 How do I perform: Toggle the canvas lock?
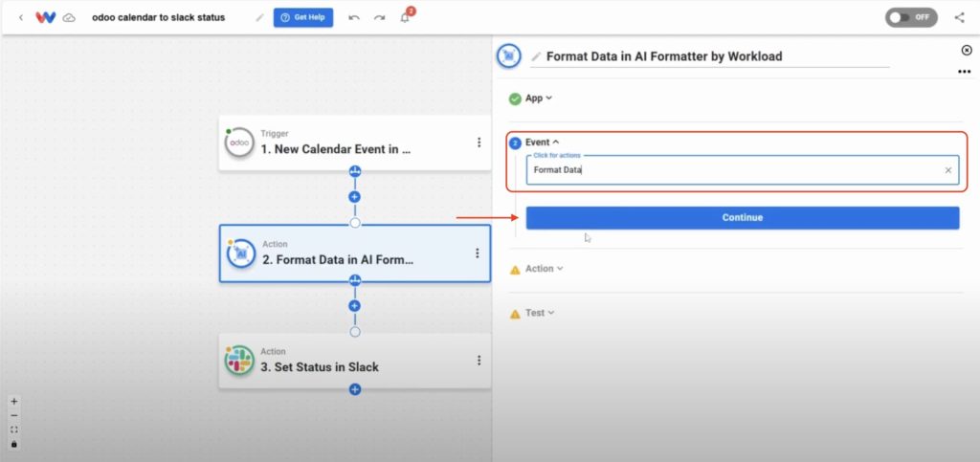click(x=14, y=444)
